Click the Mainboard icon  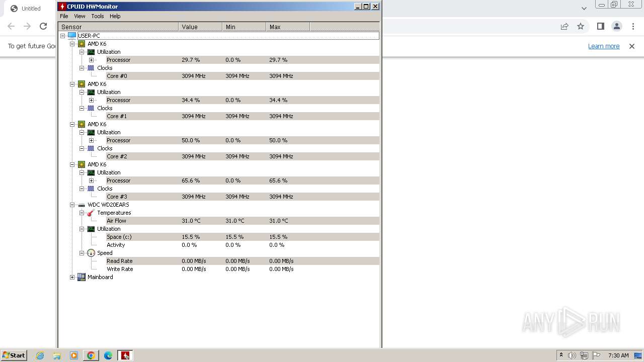tap(81, 277)
